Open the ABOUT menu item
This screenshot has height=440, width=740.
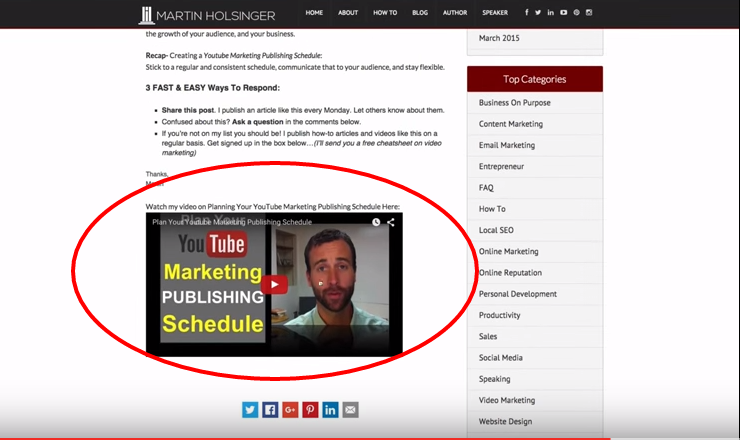[348, 13]
